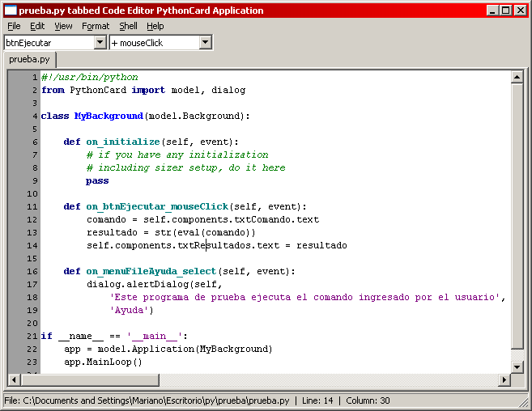Screen dimensions: 532x411
Task: Click the horizontal scrollbar thumb
Action: (90, 379)
